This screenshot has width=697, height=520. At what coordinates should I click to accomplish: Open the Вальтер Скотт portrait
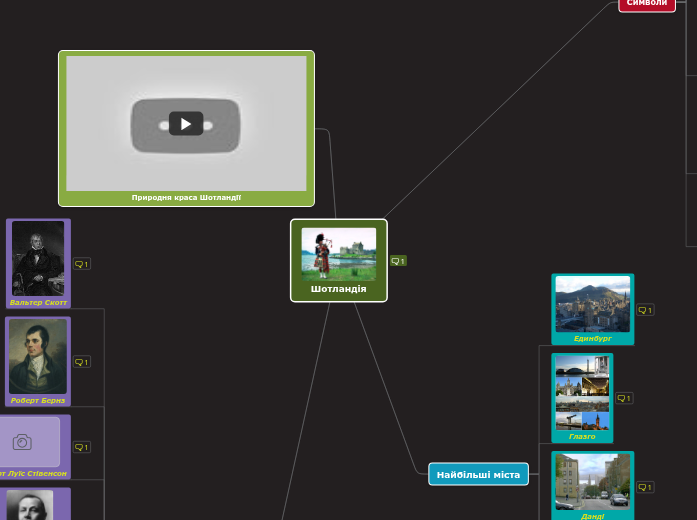click(38, 258)
